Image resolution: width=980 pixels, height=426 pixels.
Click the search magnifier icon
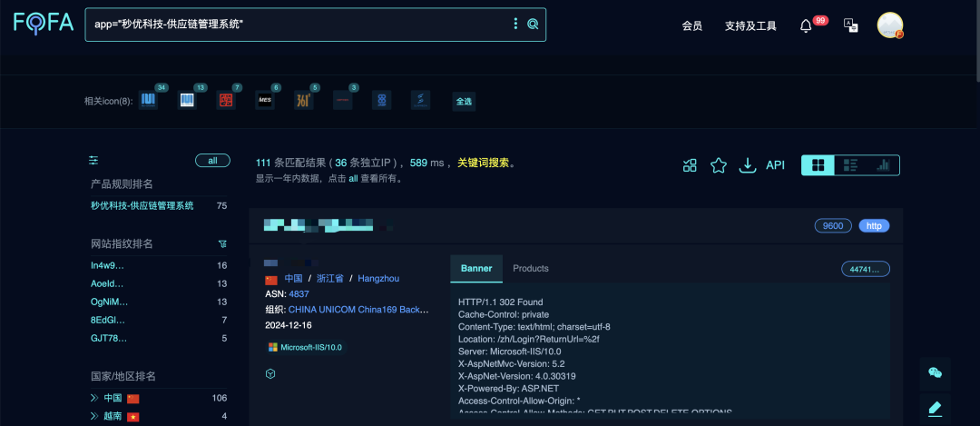click(x=533, y=24)
